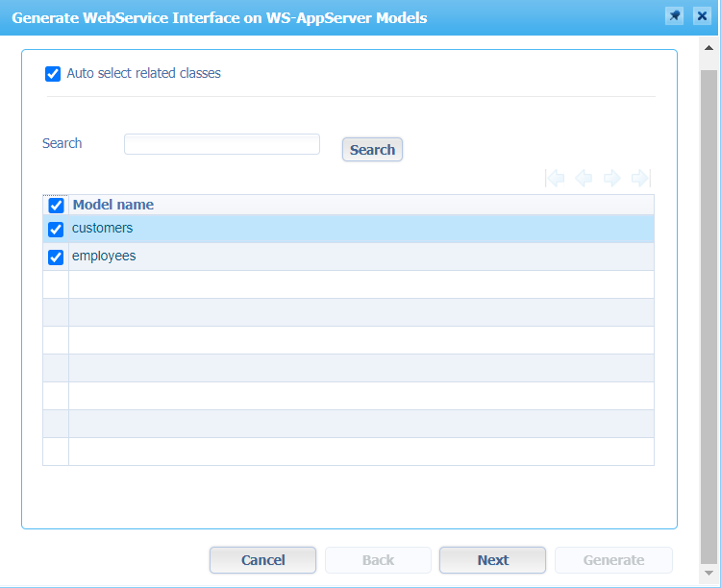Viewport: 721px width, 588px height.
Task: Jump to last page of model list
Action: [x=641, y=178]
